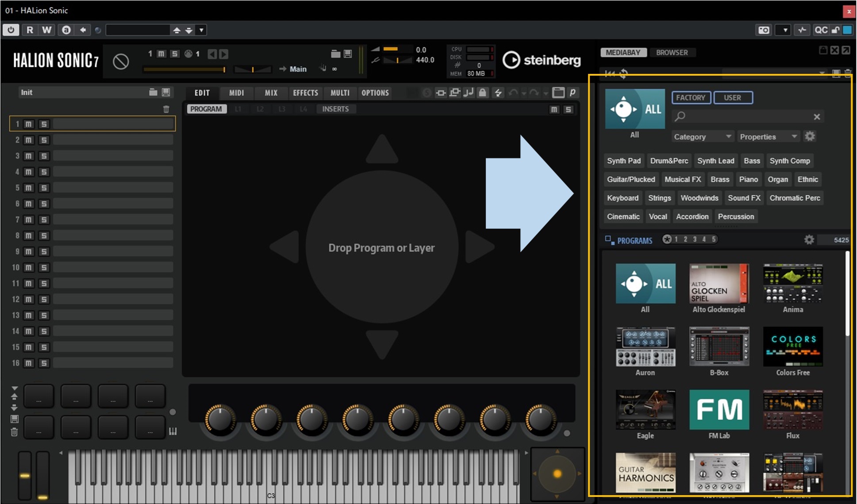This screenshot has height=504, width=857.
Task: Click the previous program left arrow icon
Action: pyautogui.click(x=212, y=54)
